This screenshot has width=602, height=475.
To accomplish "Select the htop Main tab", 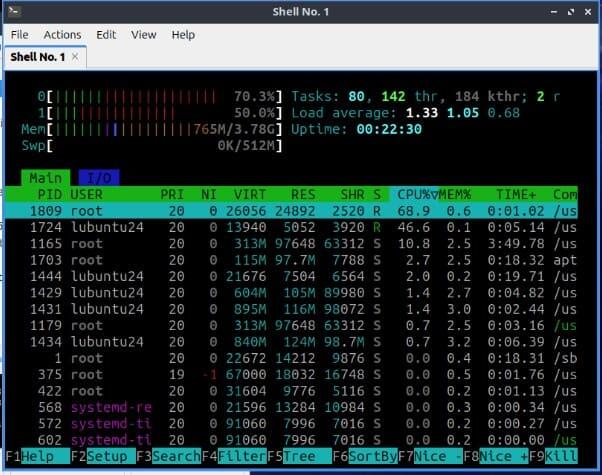I will click(x=45, y=177).
